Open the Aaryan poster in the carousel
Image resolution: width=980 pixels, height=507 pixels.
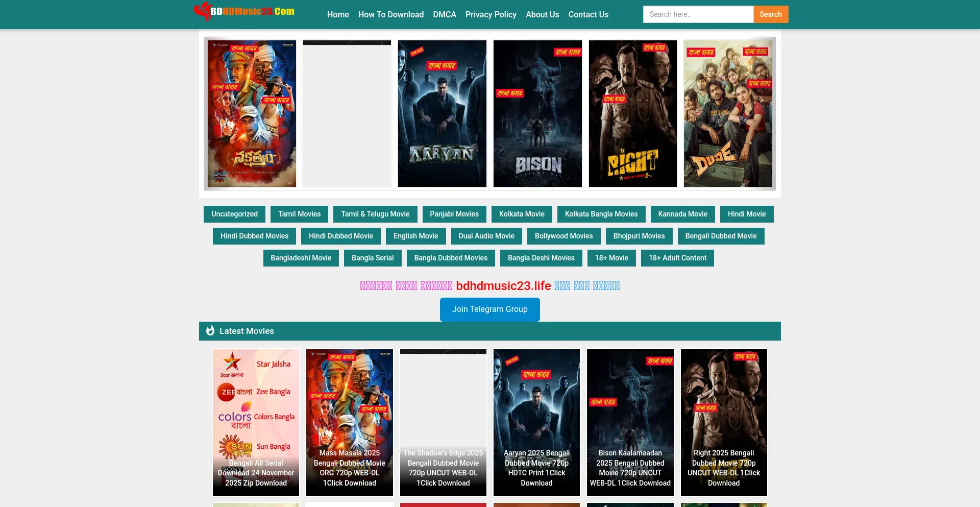[442, 113]
